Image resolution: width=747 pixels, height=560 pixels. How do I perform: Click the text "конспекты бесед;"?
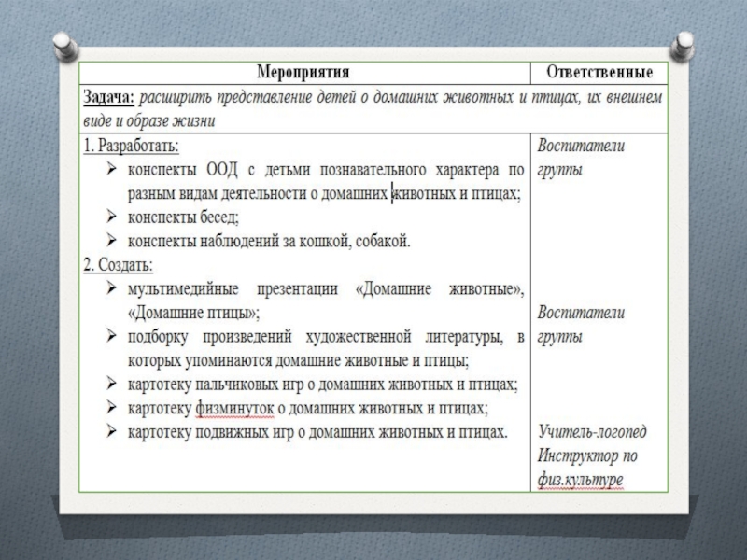point(183,217)
